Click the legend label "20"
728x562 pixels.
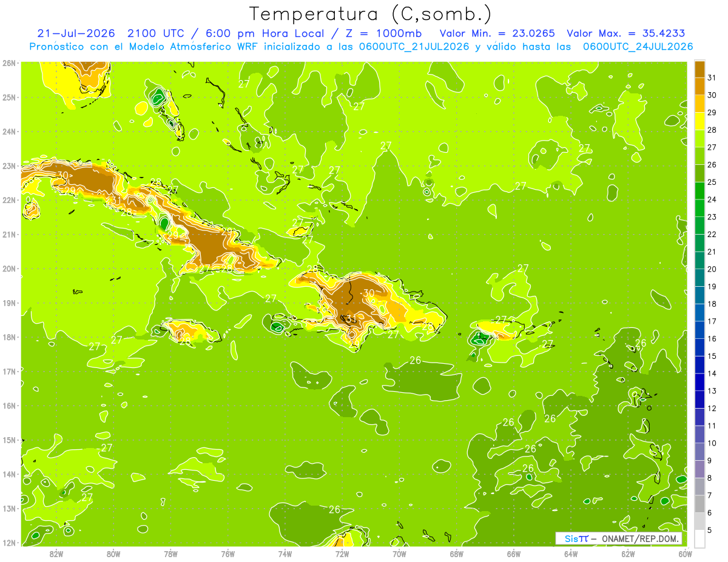712,269
